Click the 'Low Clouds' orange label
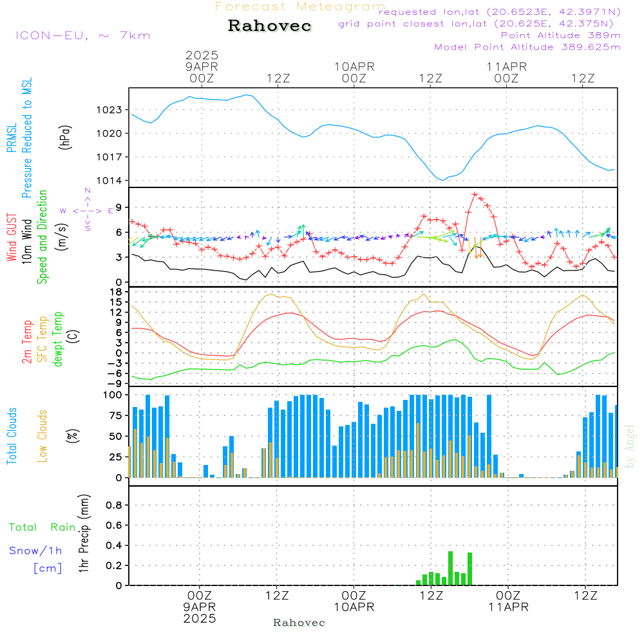The width and height of the screenshot is (644, 644). tap(42, 436)
